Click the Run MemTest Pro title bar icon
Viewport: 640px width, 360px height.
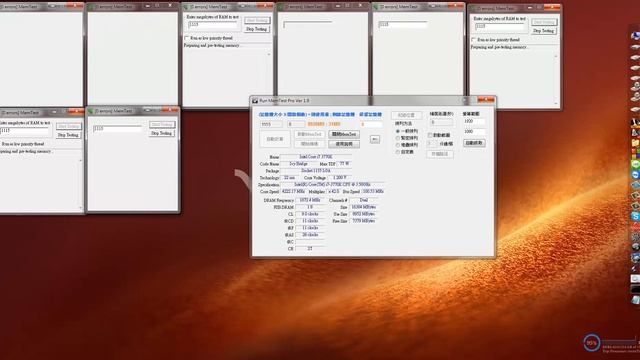(x=255, y=100)
